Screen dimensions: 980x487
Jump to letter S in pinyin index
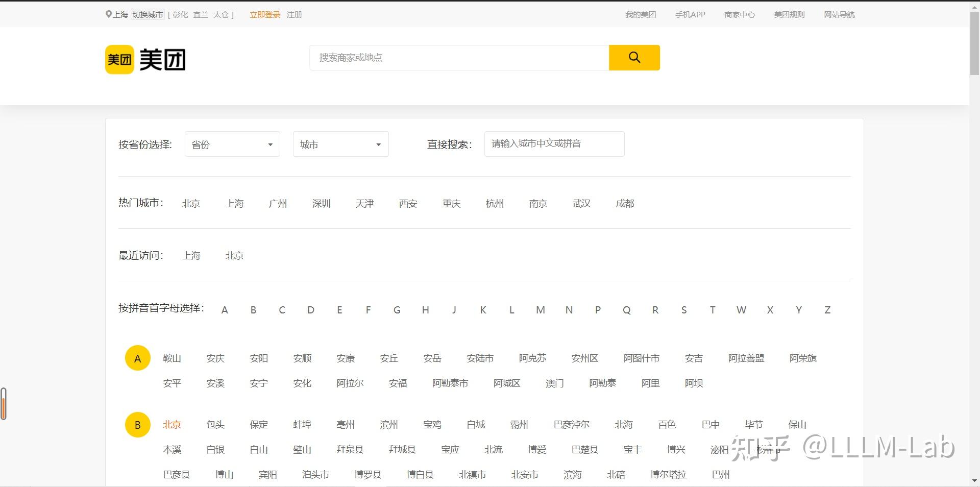684,310
